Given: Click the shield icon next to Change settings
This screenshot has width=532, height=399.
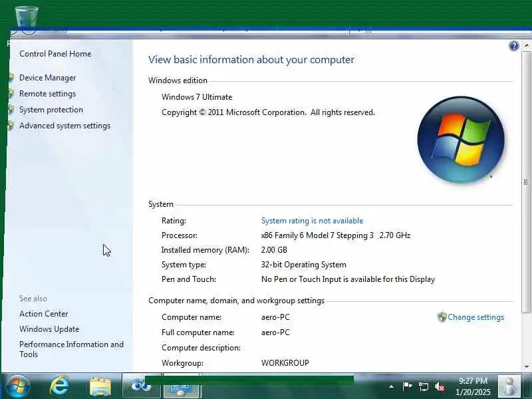Looking at the screenshot, I should [x=442, y=317].
